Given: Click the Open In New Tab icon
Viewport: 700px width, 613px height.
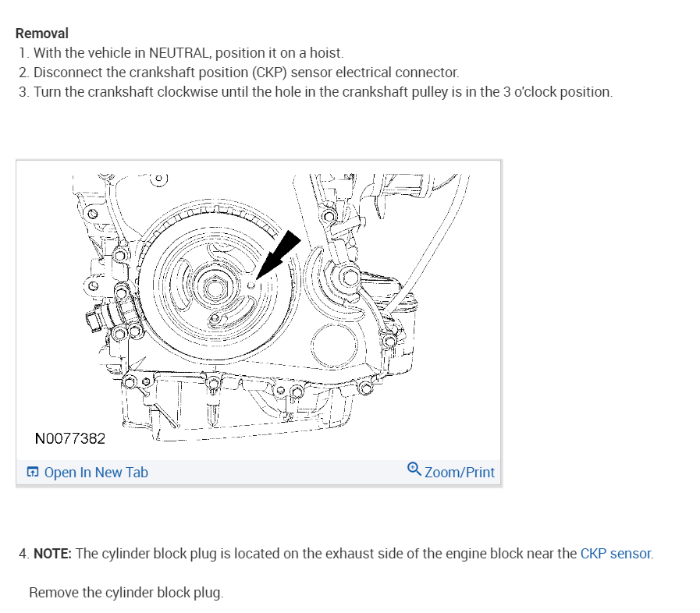Looking at the screenshot, I should [33, 472].
